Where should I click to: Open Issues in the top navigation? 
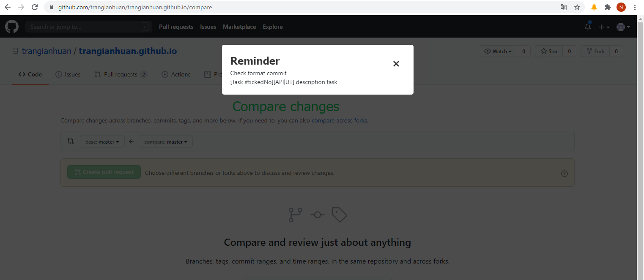[208, 27]
